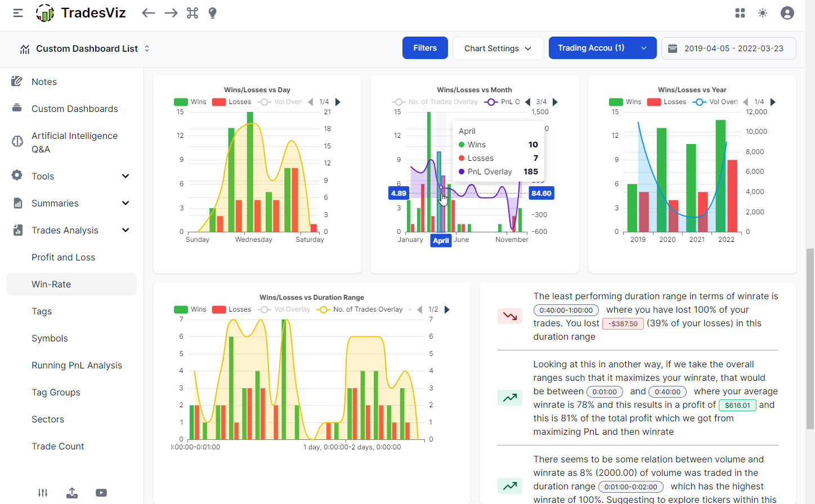Click the import/upload icon at sidebar bottom
The width and height of the screenshot is (815, 504).
72,493
